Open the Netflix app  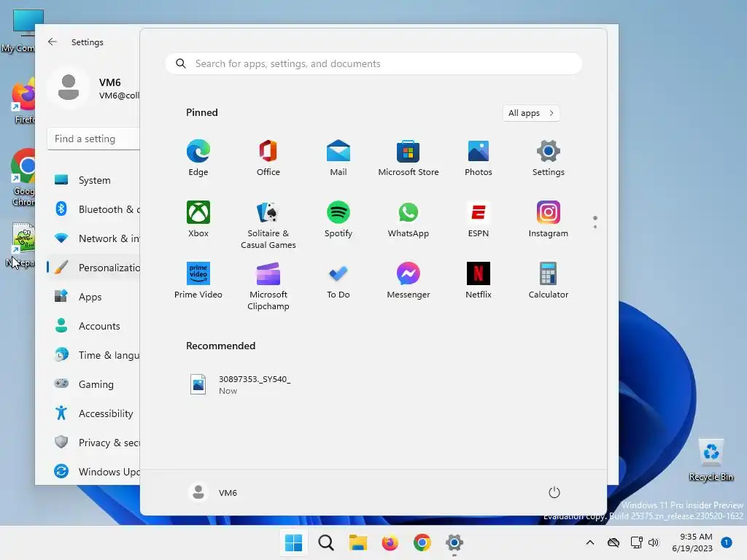479,281
